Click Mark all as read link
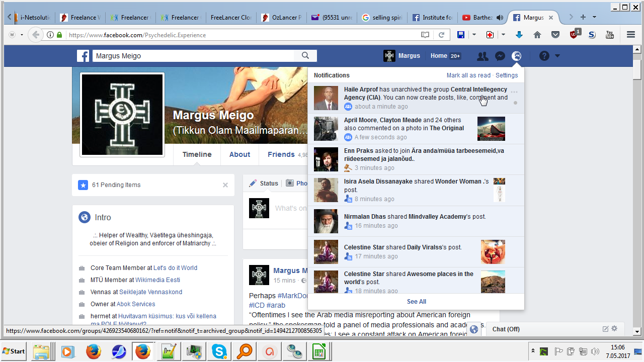Screen dimensions: 644x362 tap(468, 75)
